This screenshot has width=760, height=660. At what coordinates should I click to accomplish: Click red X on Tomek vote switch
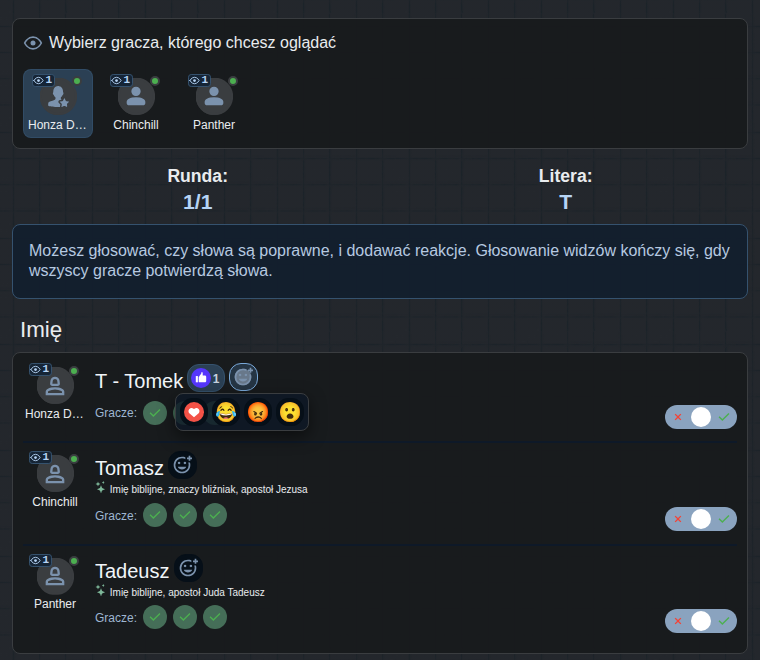click(x=678, y=417)
